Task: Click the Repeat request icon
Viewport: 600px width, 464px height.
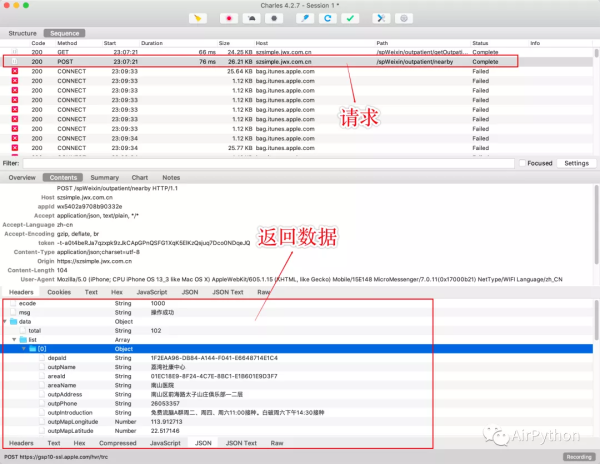Action: [326, 18]
